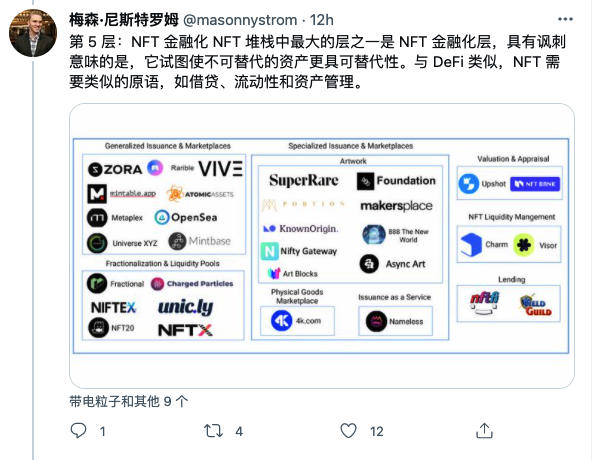Click the author display name 梅森·尼斯特罗姆
Screen dimensions: 596x461
coord(124,20)
